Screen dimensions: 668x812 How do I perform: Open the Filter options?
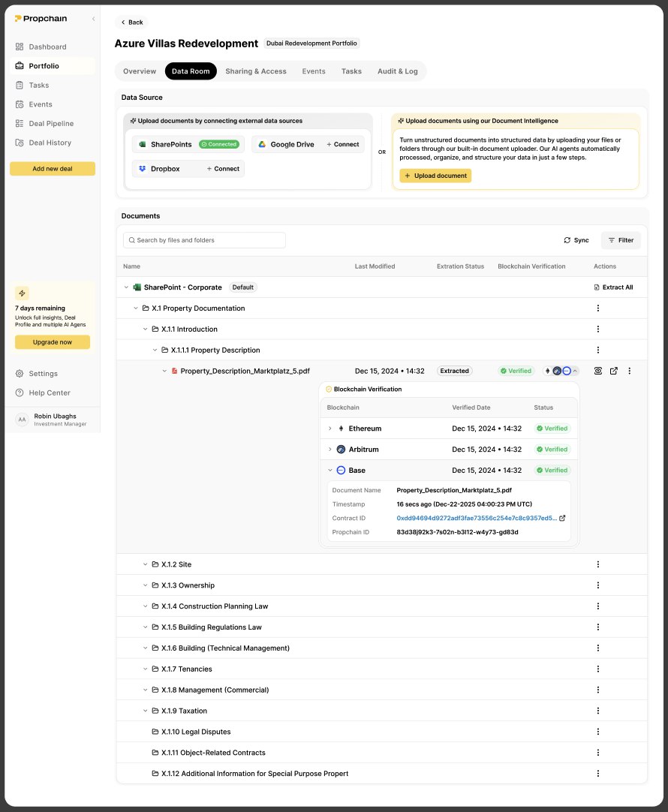[621, 240]
